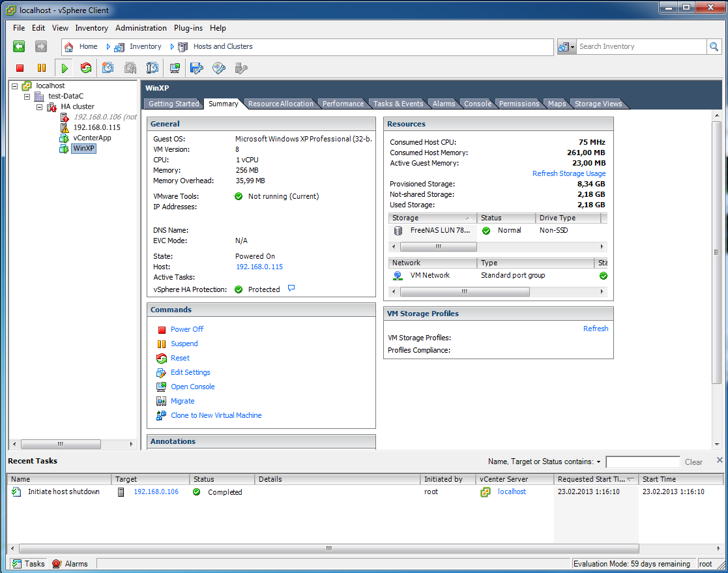Collapse the HA cluster tree node

[x=40, y=107]
